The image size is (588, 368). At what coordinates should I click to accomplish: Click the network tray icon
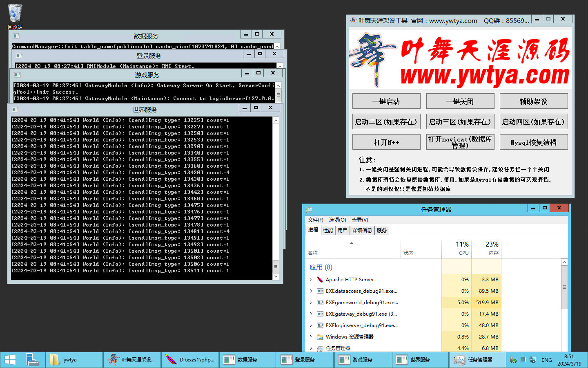(x=533, y=360)
